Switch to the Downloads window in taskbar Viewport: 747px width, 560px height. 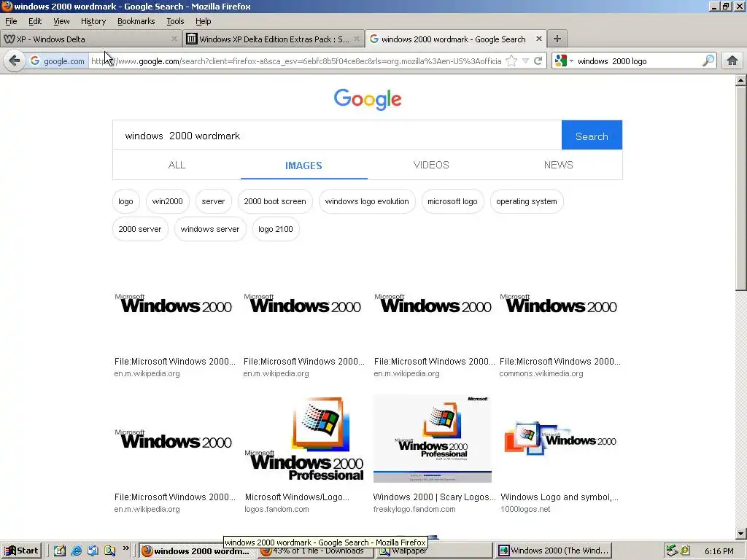(315, 551)
